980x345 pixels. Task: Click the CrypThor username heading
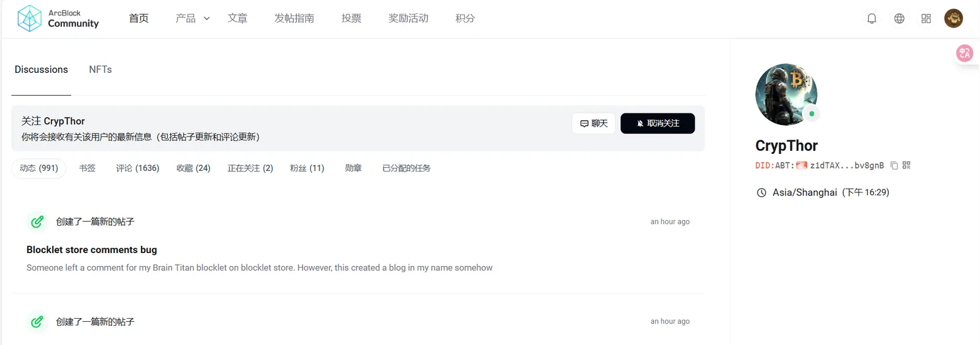point(786,146)
